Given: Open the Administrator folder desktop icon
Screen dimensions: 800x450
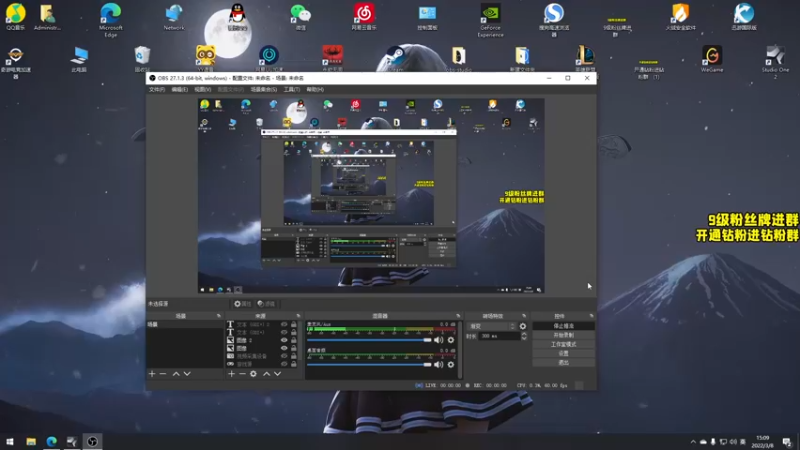Looking at the screenshot, I should [x=47, y=17].
